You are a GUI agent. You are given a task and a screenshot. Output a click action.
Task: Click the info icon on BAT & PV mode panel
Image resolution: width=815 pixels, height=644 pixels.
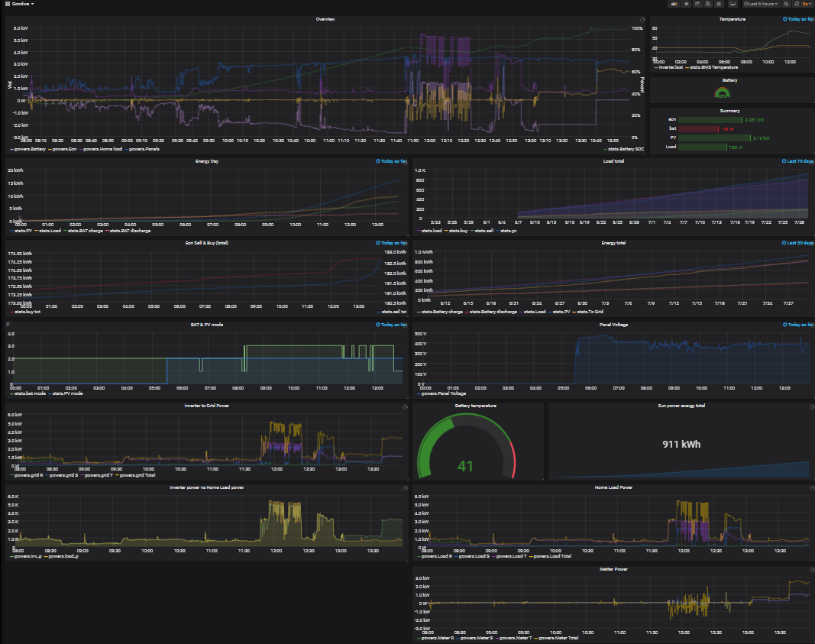(8, 324)
